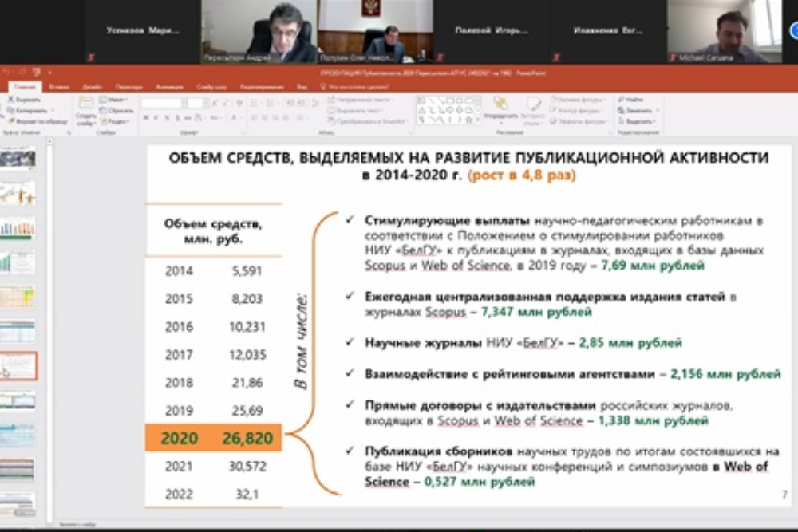Click the Format Painter (Формат по образцу) icon
This screenshot has height=532, width=798.
[x=10, y=121]
